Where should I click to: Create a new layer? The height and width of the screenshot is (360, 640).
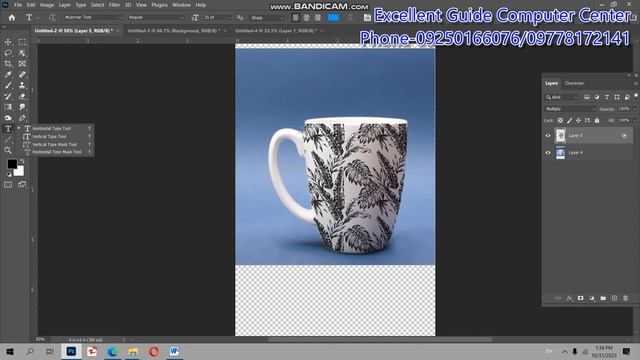tap(614, 298)
